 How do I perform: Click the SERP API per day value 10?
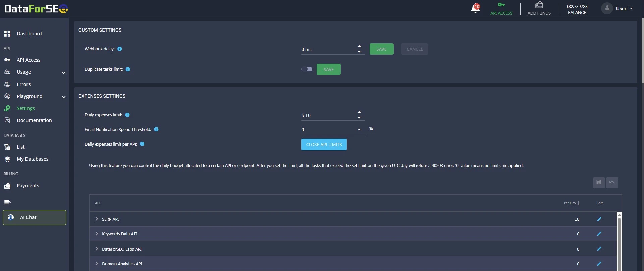(x=577, y=219)
